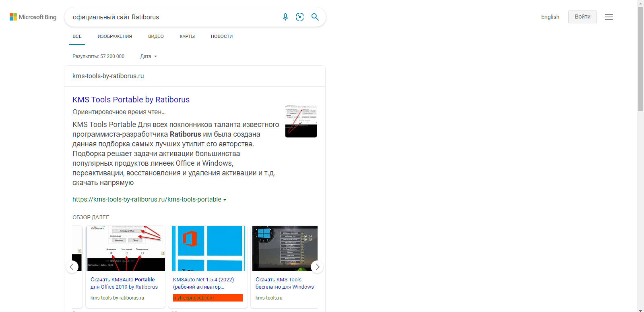Open the kms-tools-portable URL link
Viewport: 644px width, 312px height.
coord(147,200)
